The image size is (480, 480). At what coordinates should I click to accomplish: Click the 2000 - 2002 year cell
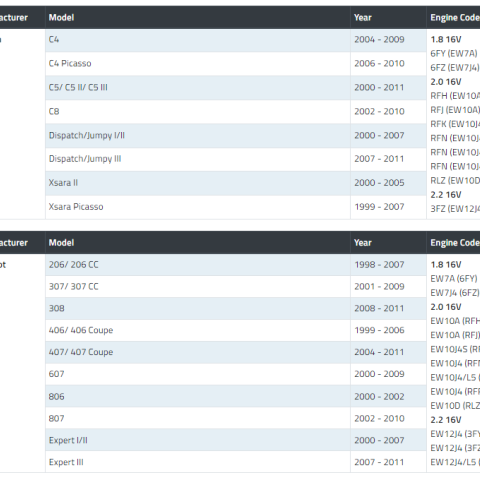point(388,396)
